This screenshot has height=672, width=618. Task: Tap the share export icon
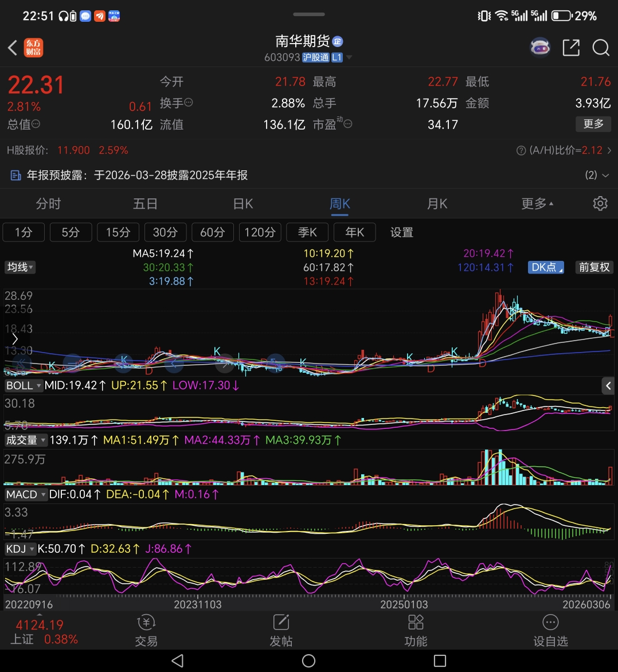pos(571,48)
